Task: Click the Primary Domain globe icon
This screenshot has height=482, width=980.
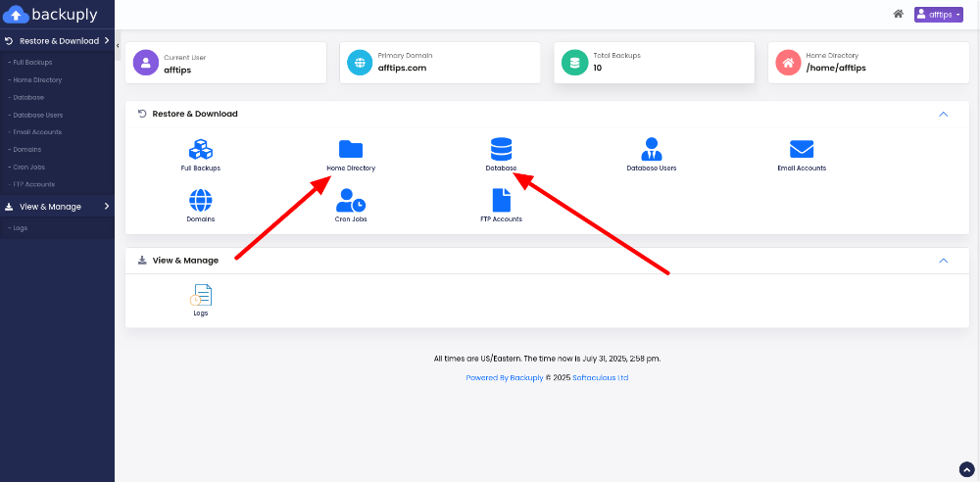Action: [x=360, y=63]
